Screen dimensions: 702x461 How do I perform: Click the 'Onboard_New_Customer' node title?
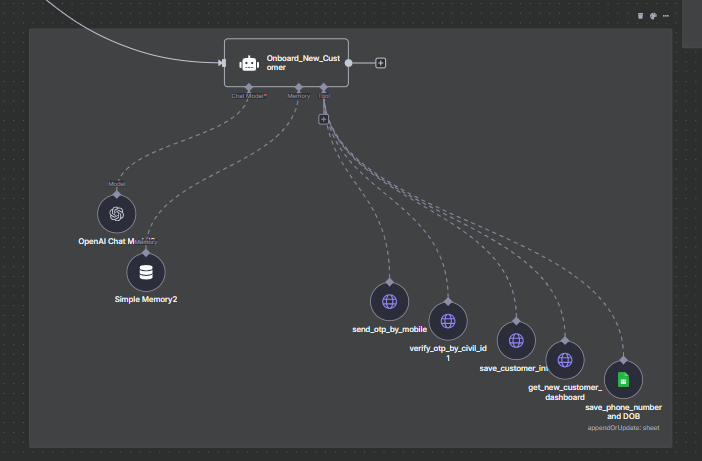coord(303,63)
